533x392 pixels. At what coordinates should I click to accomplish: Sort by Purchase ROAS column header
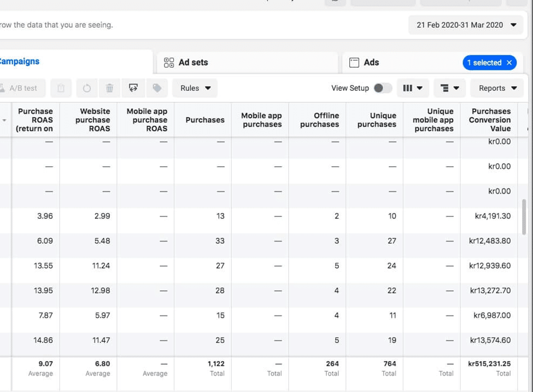click(34, 120)
